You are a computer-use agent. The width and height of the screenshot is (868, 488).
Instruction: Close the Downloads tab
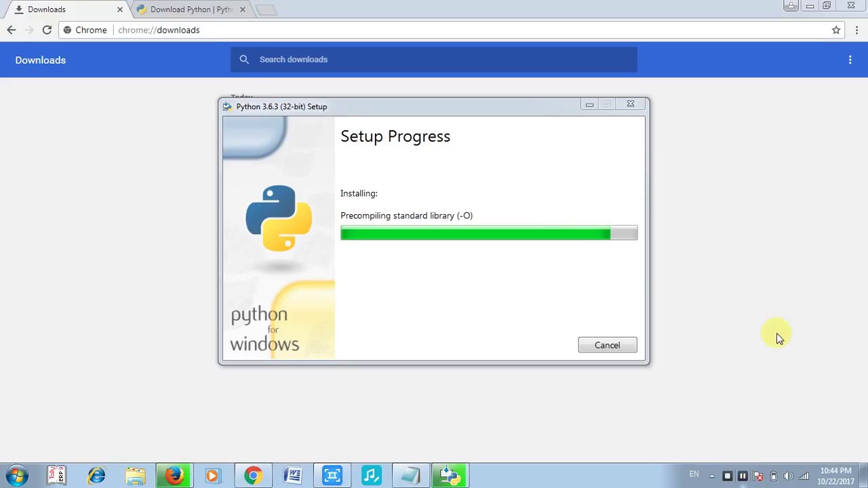coord(120,9)
